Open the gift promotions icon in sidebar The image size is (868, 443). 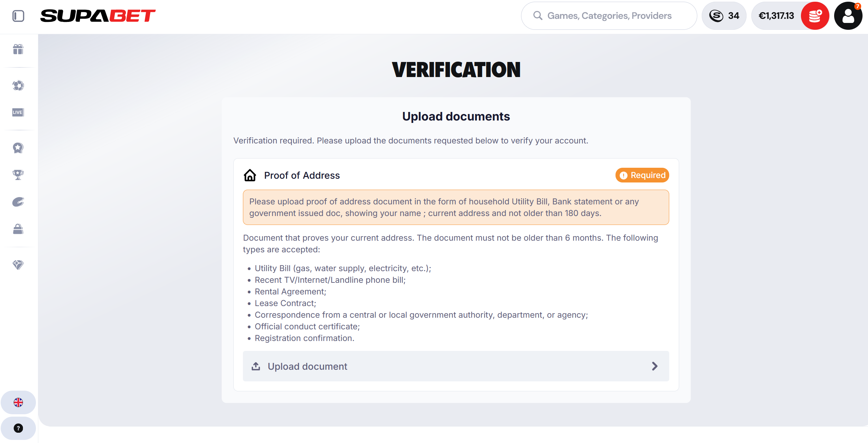click(x=18, y=49)
